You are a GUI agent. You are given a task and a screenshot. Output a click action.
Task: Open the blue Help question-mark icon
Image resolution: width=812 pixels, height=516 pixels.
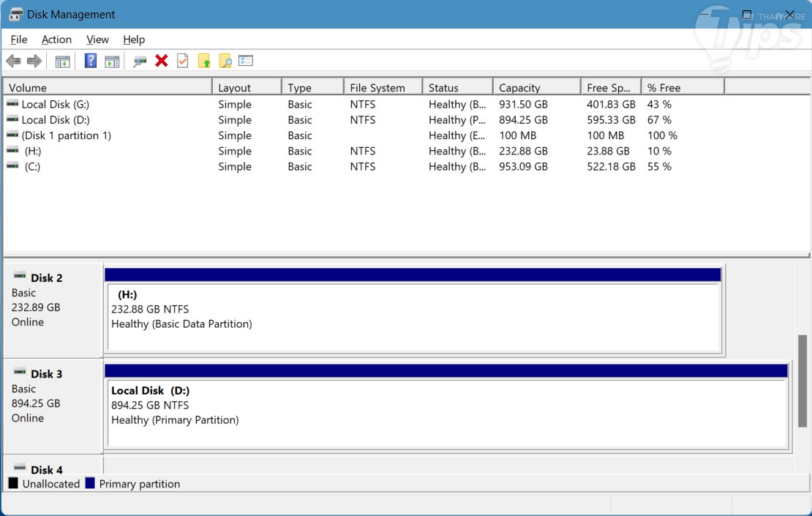pos(91,61)
